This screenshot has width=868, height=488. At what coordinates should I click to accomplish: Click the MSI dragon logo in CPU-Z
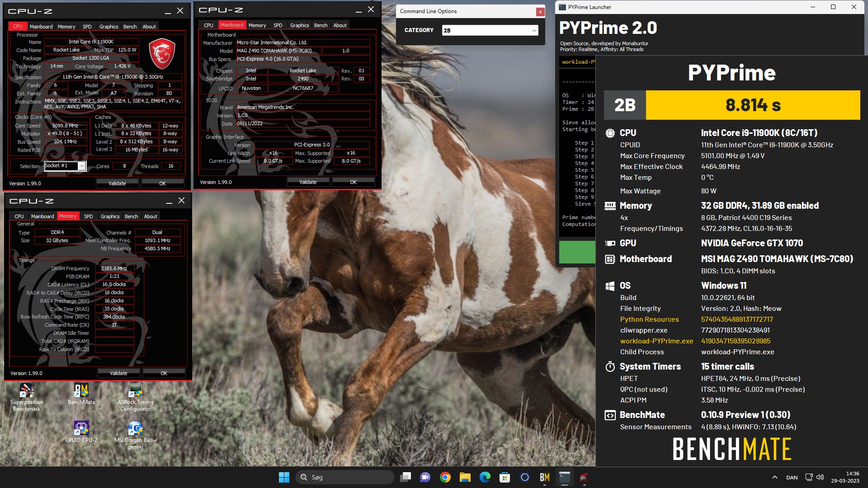point(162,53)
